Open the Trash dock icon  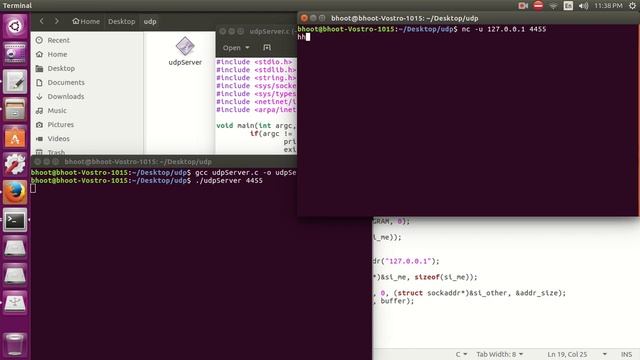tap(15, 344)
